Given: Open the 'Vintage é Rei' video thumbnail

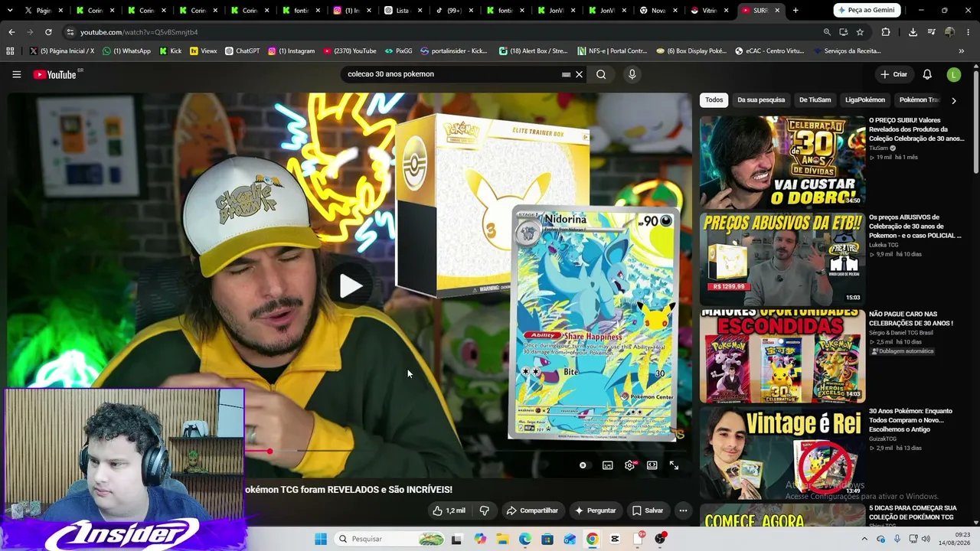Looking at the screenshot, I should pos(782,452).
